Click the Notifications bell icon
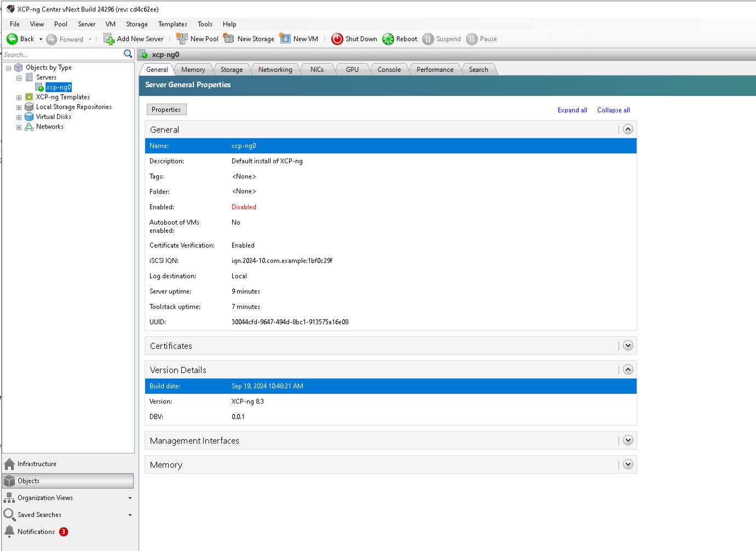 9,531
